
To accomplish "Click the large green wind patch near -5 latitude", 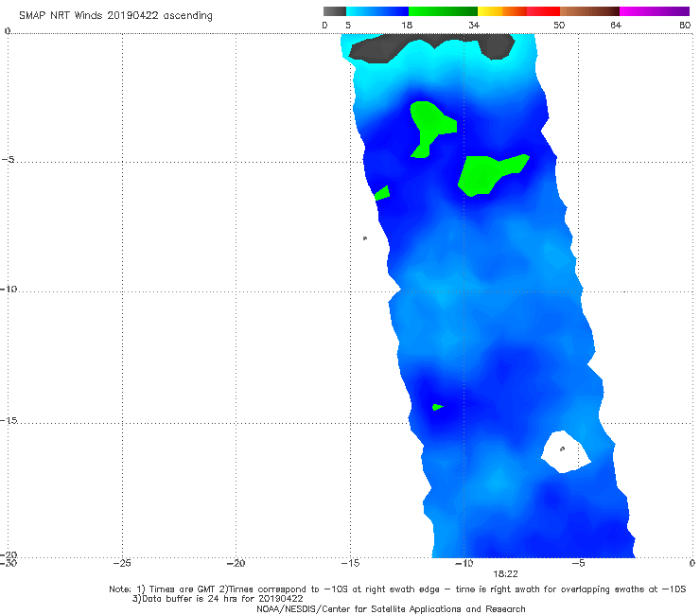I will (x=484, y=174).
